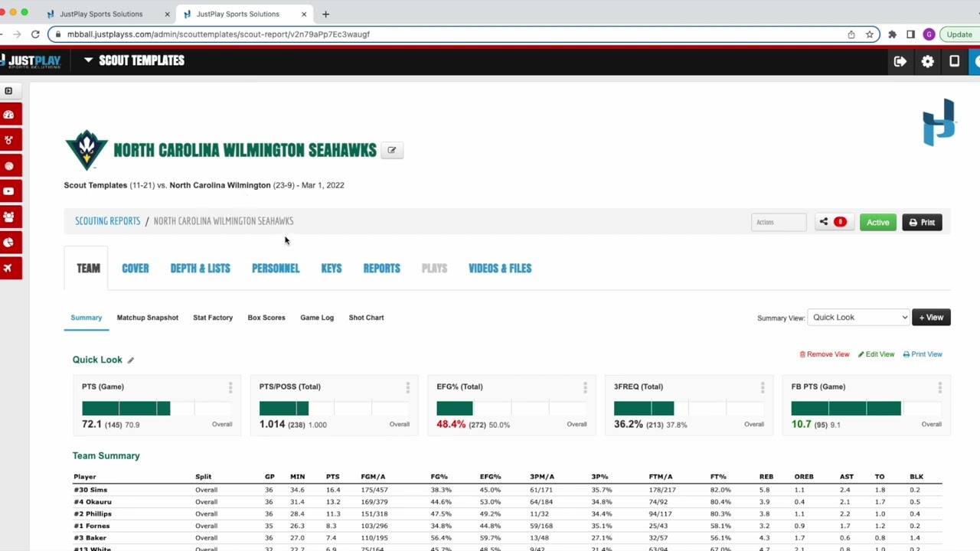Click the JustPlay logo in header
Image resolution: width=980 pixels, height=551 pixels.
tap(31, 61)
